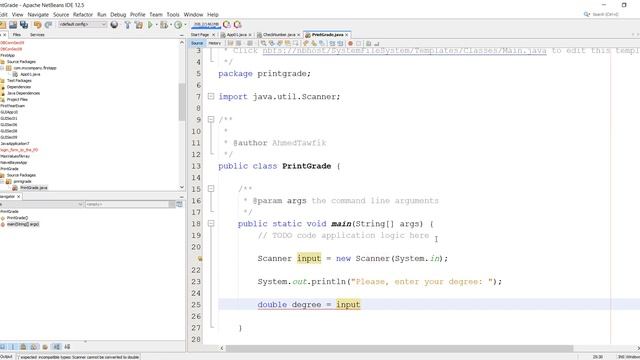
Task: Select PrintGrade.java in the project tree
Action: (34, 188)
